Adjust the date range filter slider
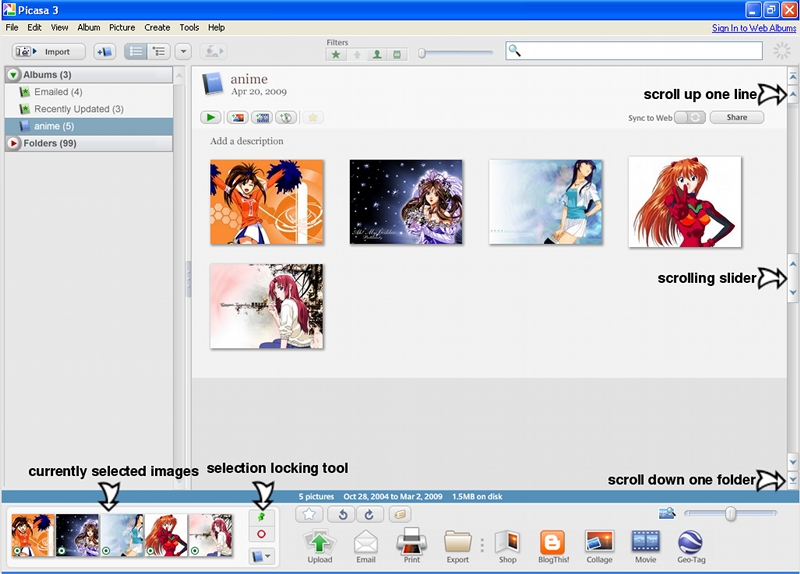 point(422,53)
